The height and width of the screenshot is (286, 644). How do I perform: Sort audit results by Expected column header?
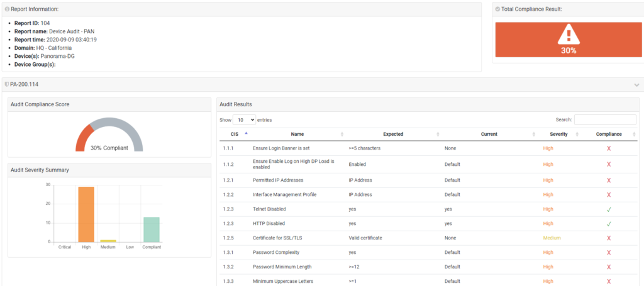(393, 134)
